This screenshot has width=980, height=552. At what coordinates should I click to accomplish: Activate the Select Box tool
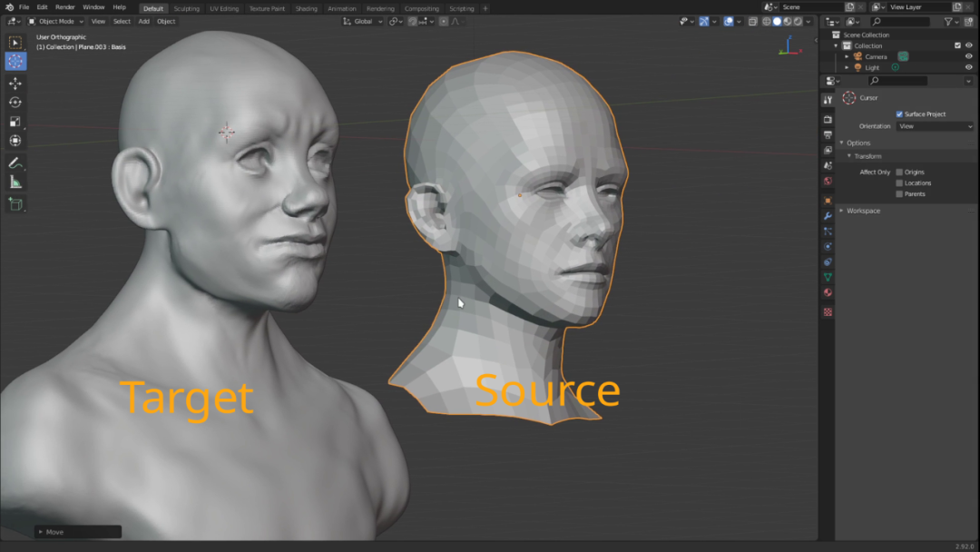(15, 43)
